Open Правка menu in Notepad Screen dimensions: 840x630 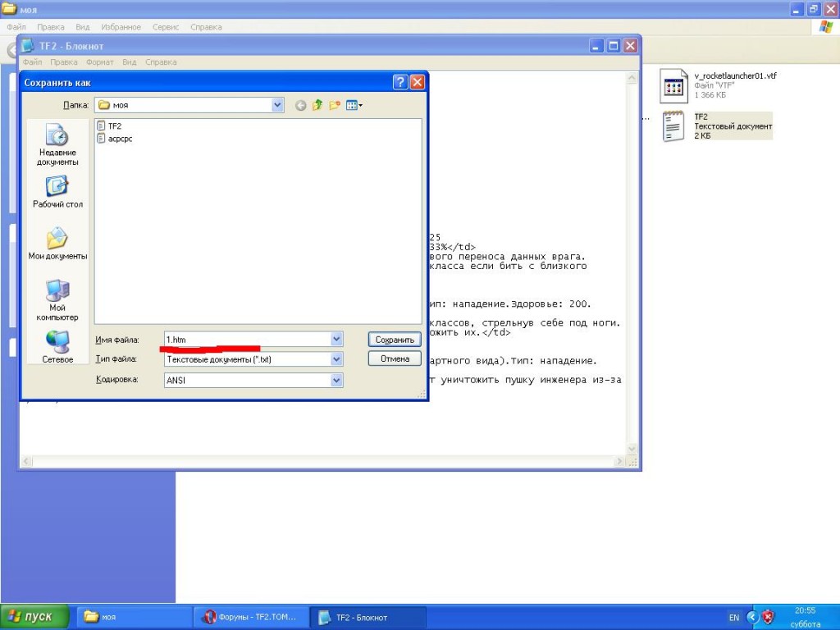click(x=64, y=62)
